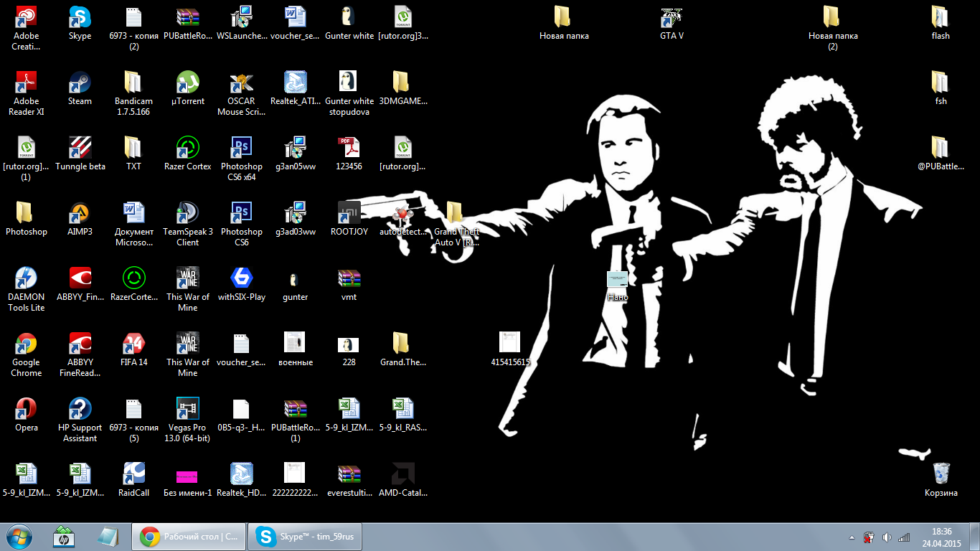Select the AMD-Catalyst installer icon

(403, 481)
